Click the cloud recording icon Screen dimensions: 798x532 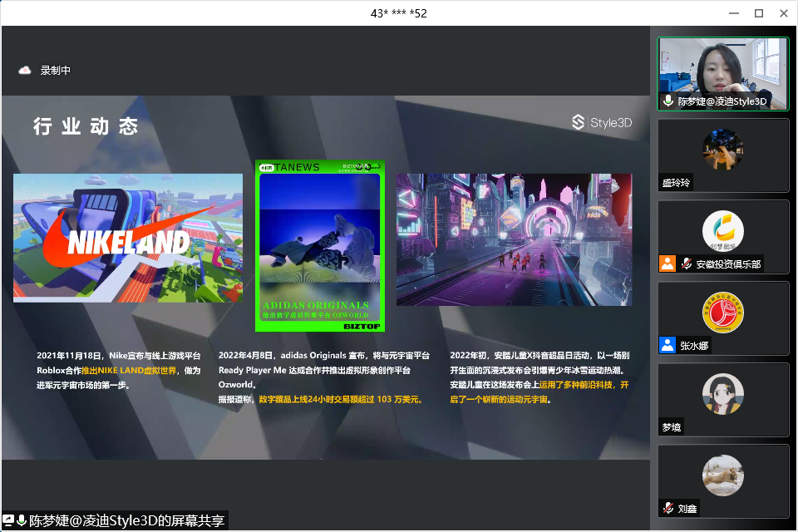24,71
